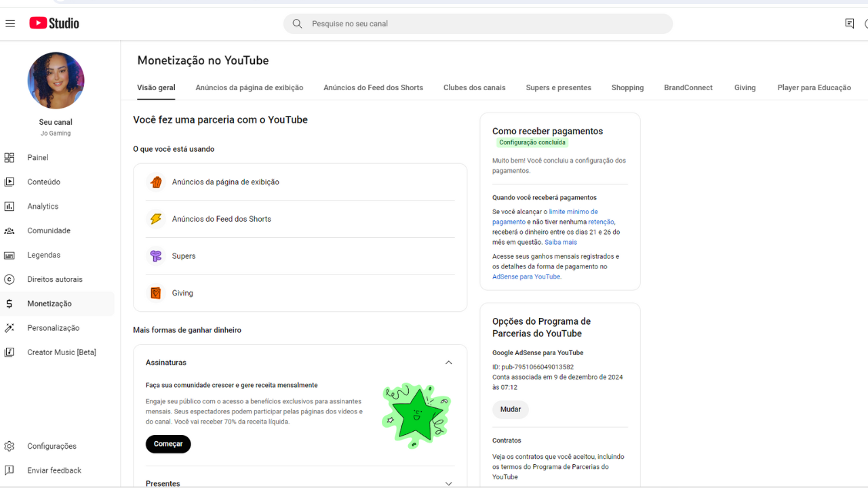Click the Anúncios da página de exibição icon
Image resolution: width=868 pixels, height=488 pixels.
click(156, 182)
